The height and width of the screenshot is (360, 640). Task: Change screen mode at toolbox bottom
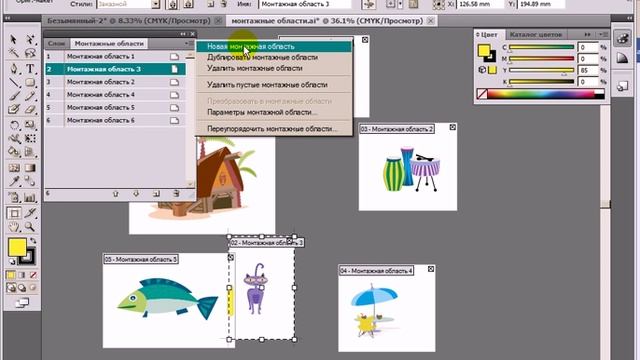[22, 303]
